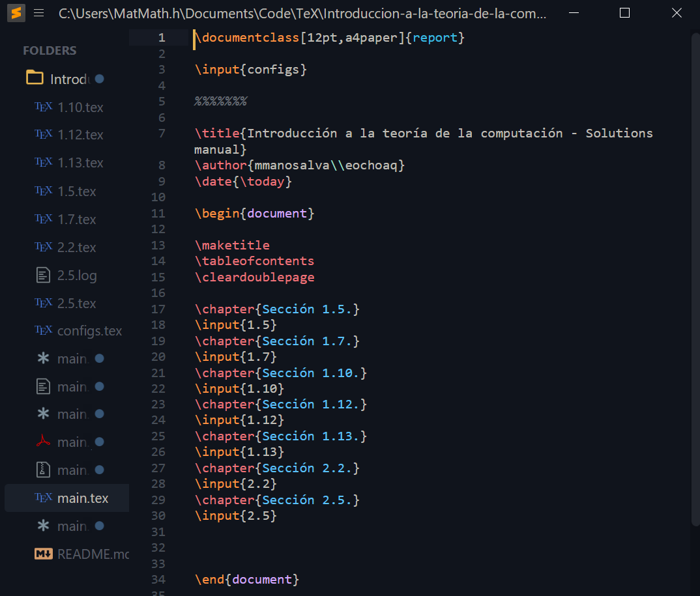Click line number 1 in the gutter
Screen dimensions: 700x596
162,38
